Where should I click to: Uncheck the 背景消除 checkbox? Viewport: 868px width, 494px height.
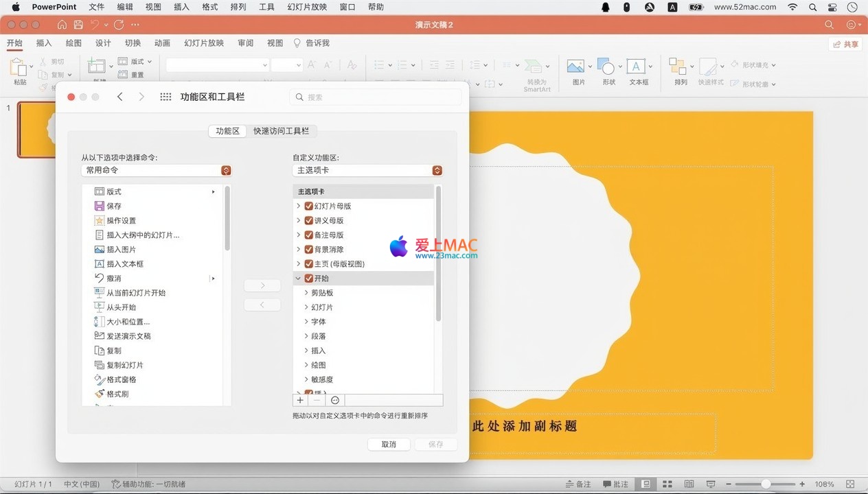pos(309,250)
